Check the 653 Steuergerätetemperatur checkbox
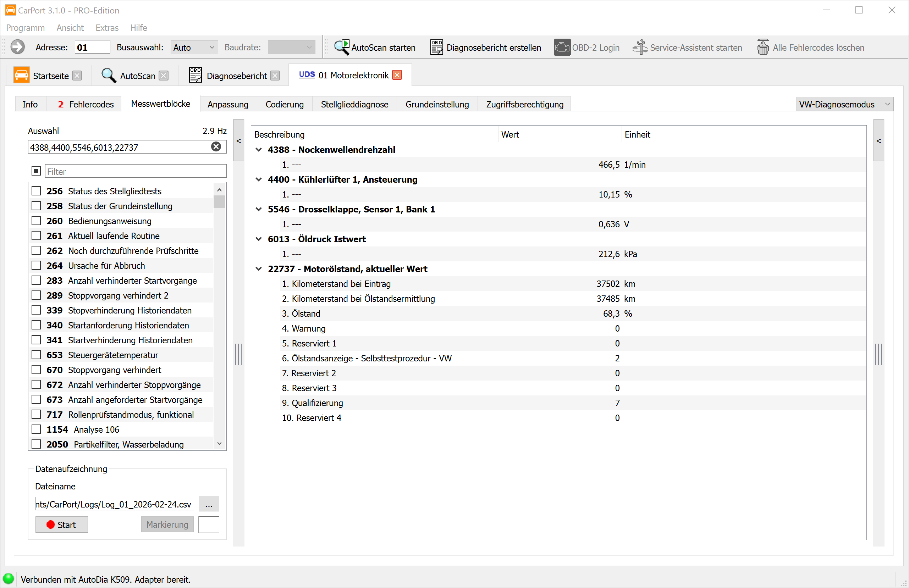The width and height of the screenshot is (909, 588). pyautogui.click(x=36, y=355)
